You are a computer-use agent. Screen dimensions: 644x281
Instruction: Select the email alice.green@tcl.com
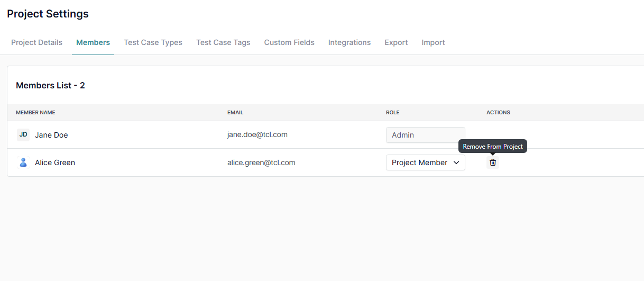(x=261, y=162)
